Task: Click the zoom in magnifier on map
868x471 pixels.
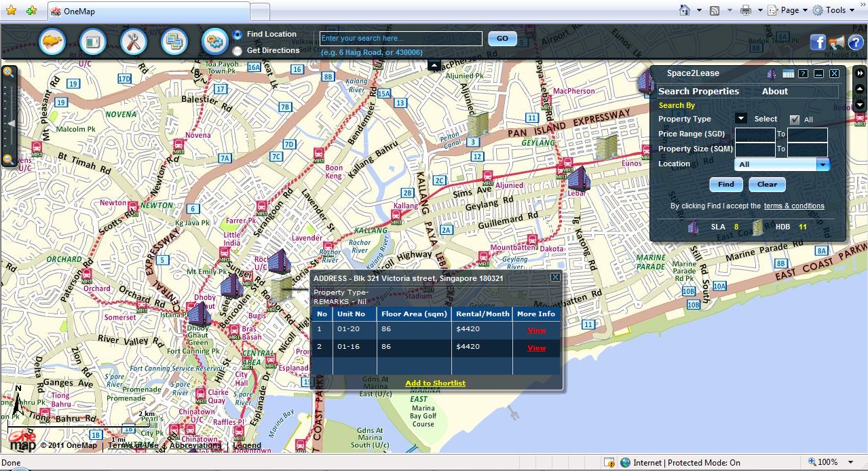Action: (x=8, y=72)
